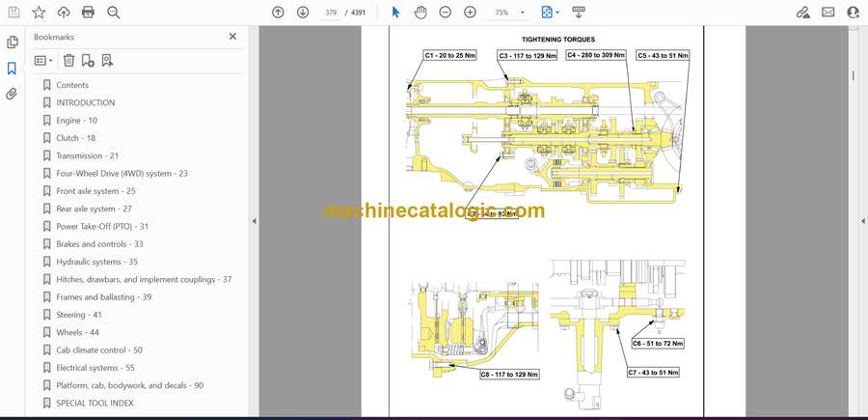Open the account profile icon
Viewport: 868px width, 420px height.
click(x=854, y=13)
